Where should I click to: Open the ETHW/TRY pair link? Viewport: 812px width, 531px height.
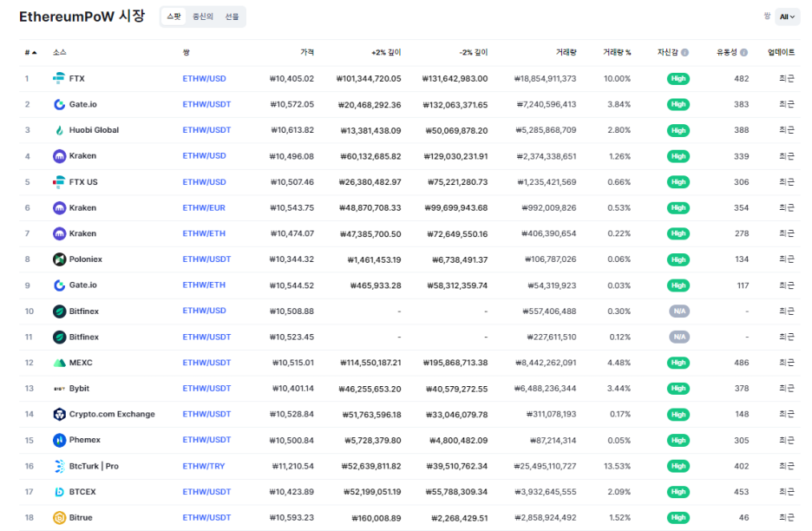coord(204,466)
